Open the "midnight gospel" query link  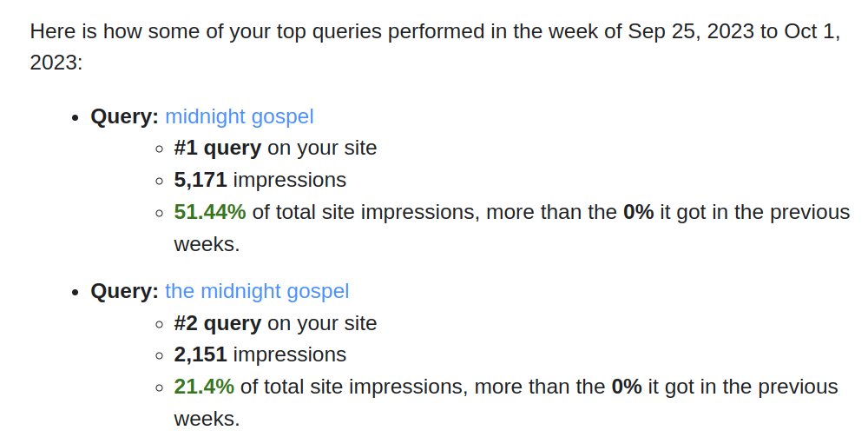pyautogui.click(x=240, y=117)
